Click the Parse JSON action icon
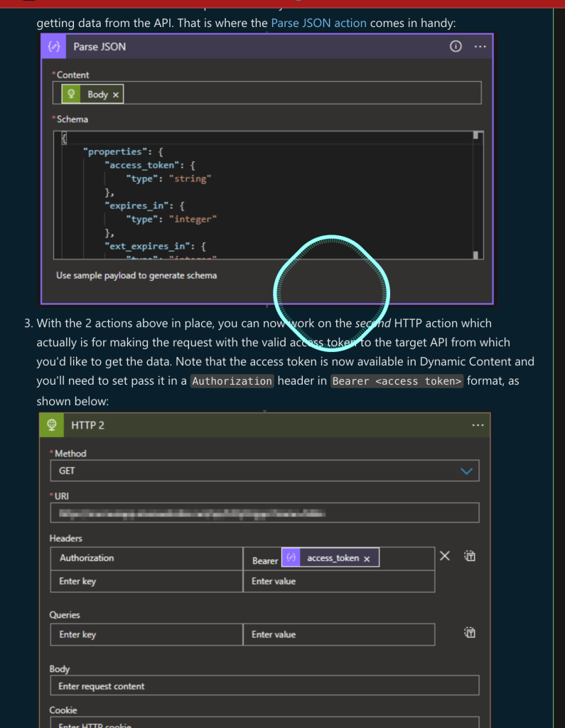The width and height of the screenshot is (565, 728). click(54, 46)
